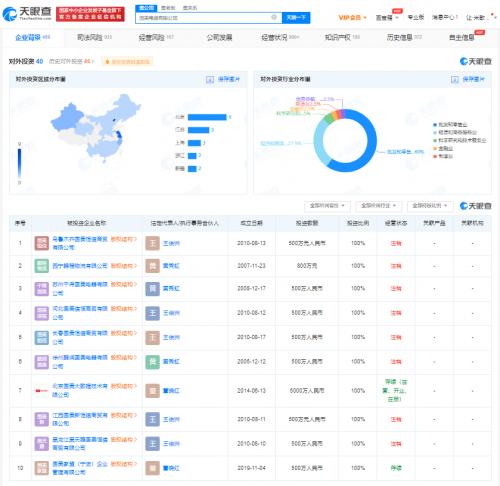Expand the 百宝箱 menu
Image resolution: width=500 pixels, height=486 pixels.
(387, 17)
